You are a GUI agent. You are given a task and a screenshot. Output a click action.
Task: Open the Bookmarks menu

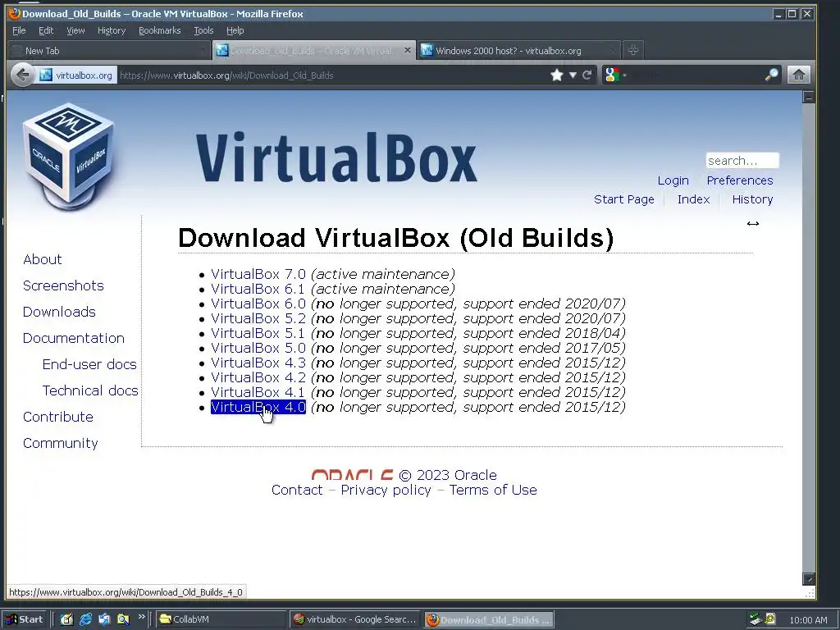[x=160, y=30]
